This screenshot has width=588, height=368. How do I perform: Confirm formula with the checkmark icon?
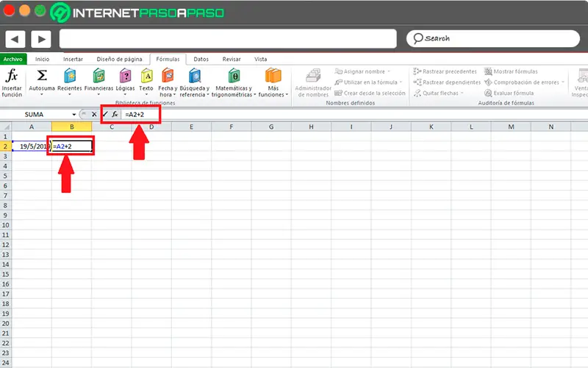[x=105, y=114]
